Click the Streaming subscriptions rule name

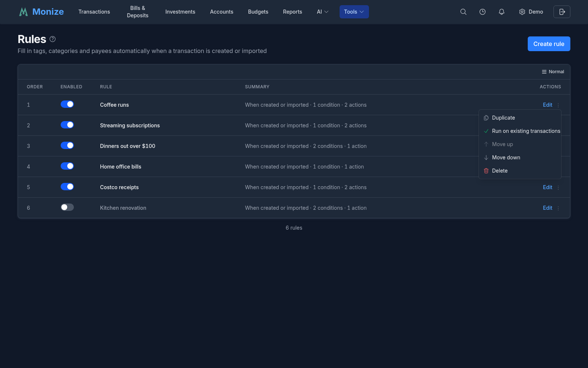130,125
